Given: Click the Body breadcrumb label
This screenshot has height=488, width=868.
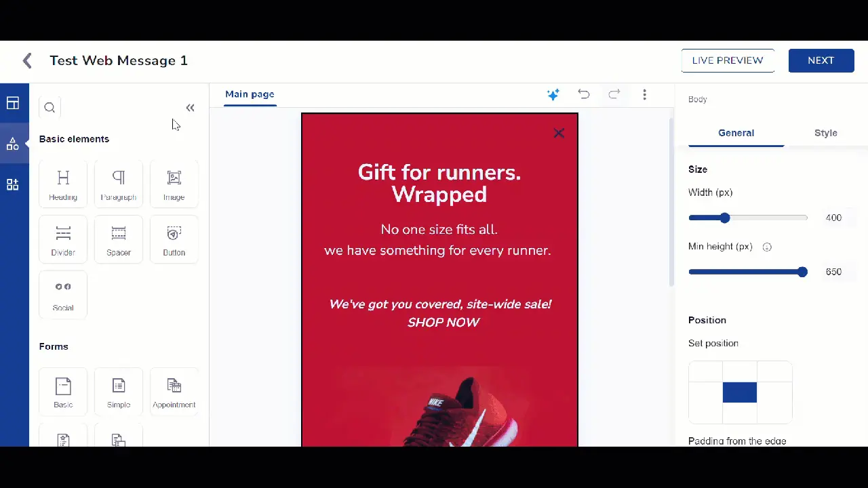Looking at the screenshot, I should pos(698,99).
